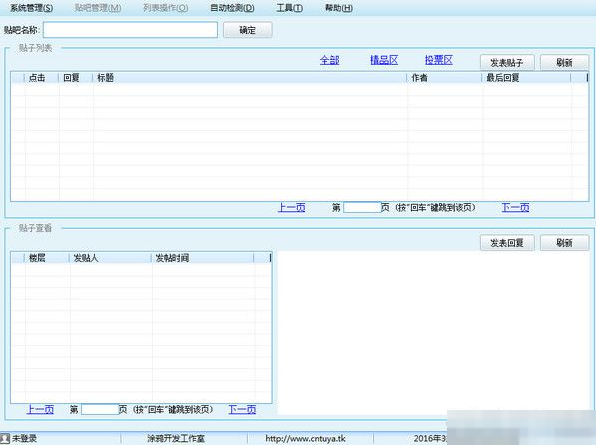Open the 工具(T) menu
Screen dimensions: 596x445
[x=290, y=8]
